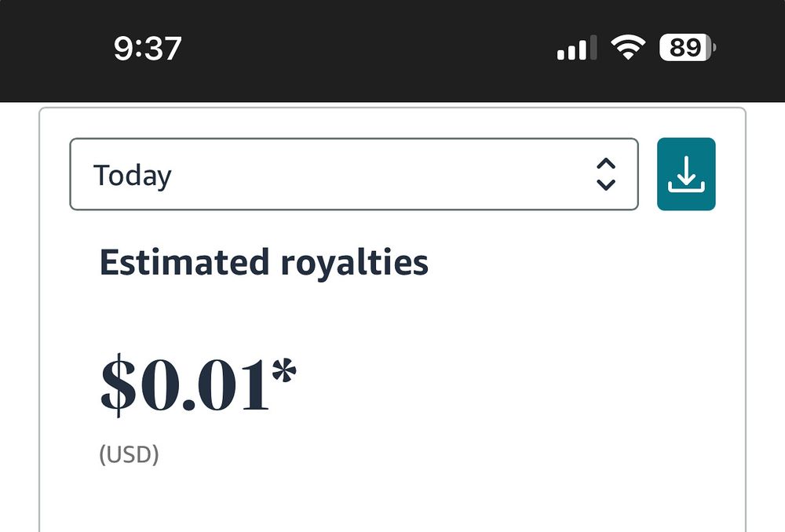Select the word Today in the selector
The height and width of the screenshot is (532, 785).
pyautogui.click(x=133, y=176)
